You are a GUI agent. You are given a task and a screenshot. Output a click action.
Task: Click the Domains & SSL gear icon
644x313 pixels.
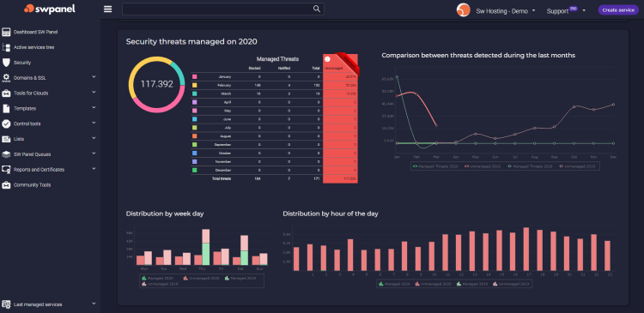coord(6,78)
